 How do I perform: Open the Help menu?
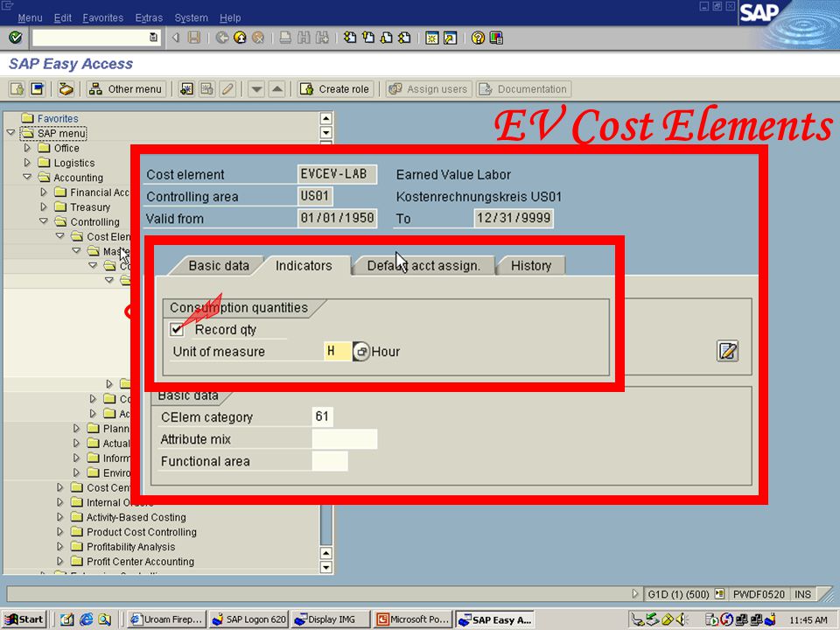coord(230,17)
